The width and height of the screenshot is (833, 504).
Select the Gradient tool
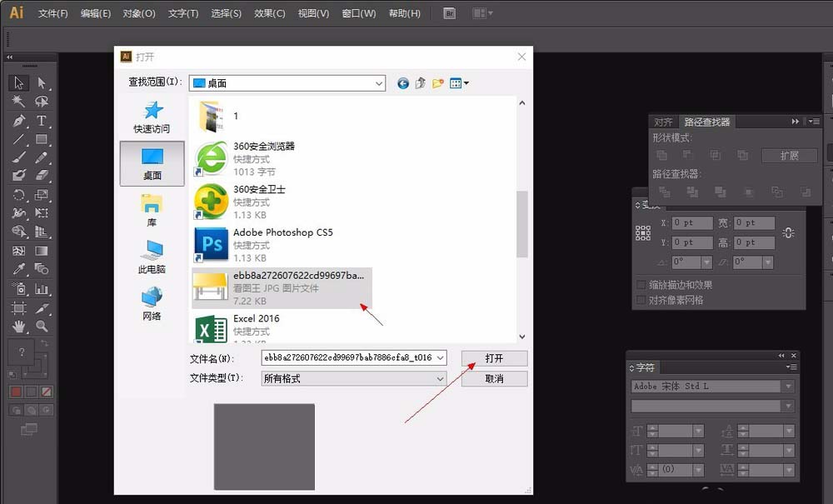42,251
